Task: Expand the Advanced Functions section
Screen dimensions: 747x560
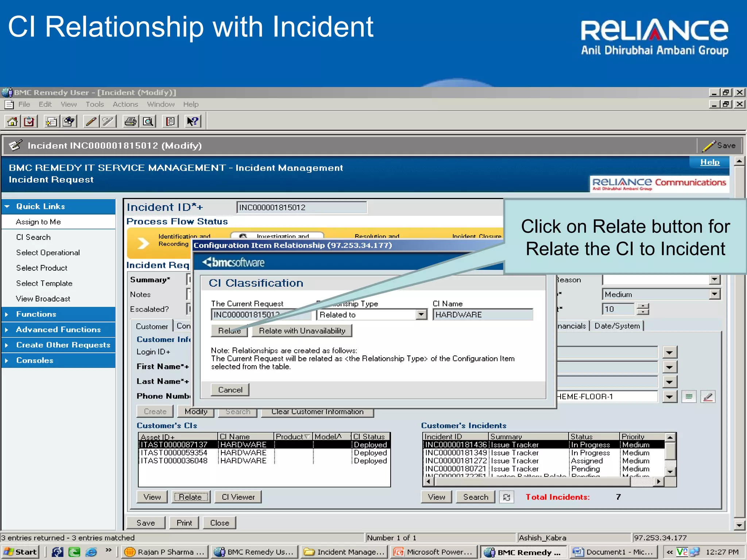Action: (x=58, y=330)
